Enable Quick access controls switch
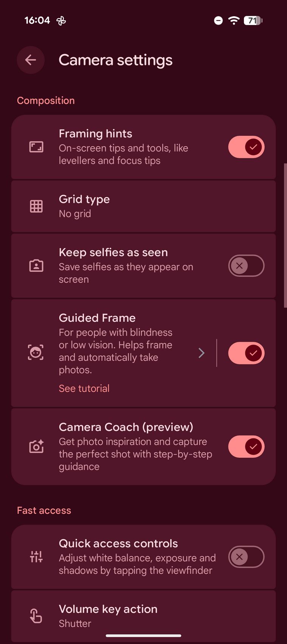The image size is (287, 644). click(x=246, y=557)
